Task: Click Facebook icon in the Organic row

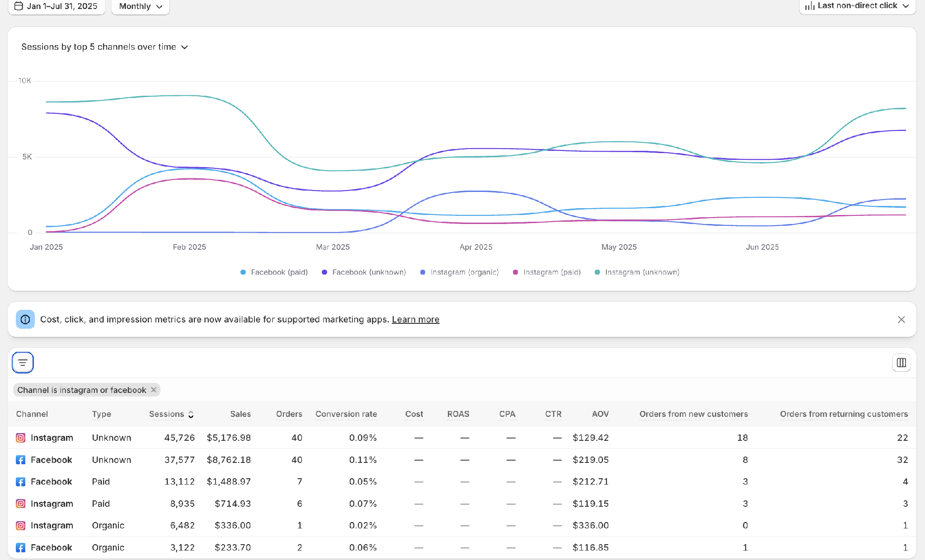Action: (x=20, y=547)
